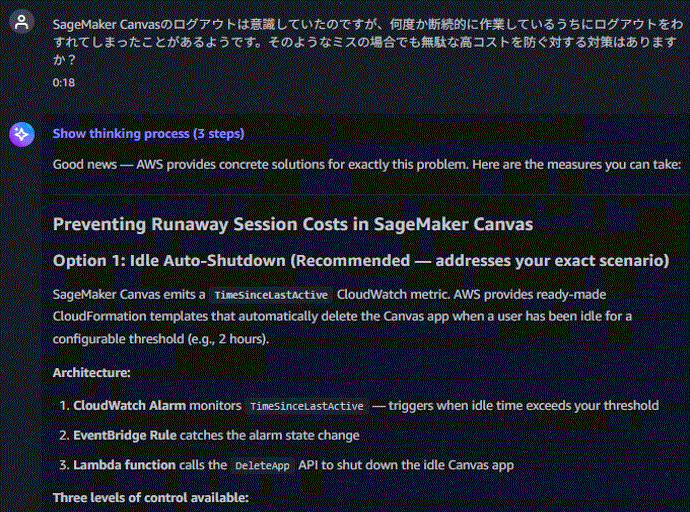Click the bold CloudWatch Alarm text

[129, 405]
